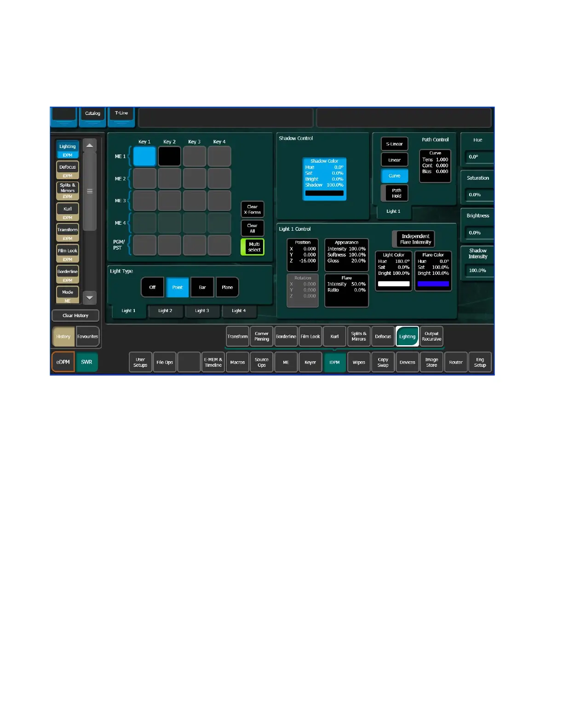563x728 pixels.
Task: Toggle the Multi select button
Action: (253, 247)
